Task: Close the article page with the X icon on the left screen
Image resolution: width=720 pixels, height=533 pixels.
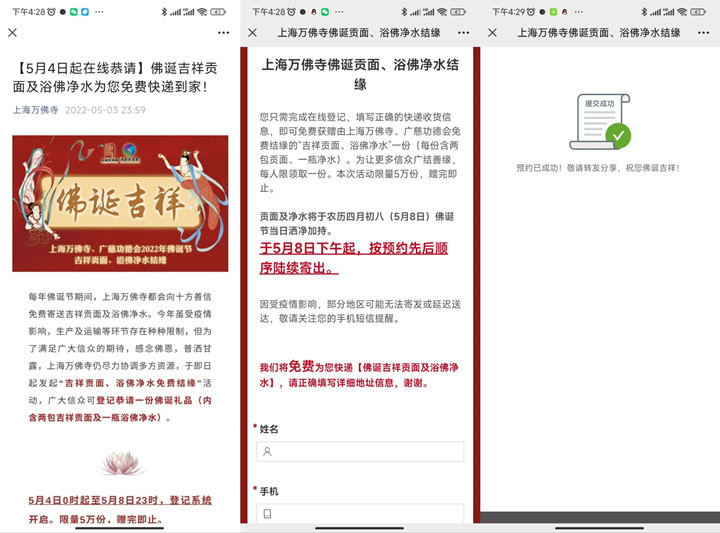Action: [12, 32]
